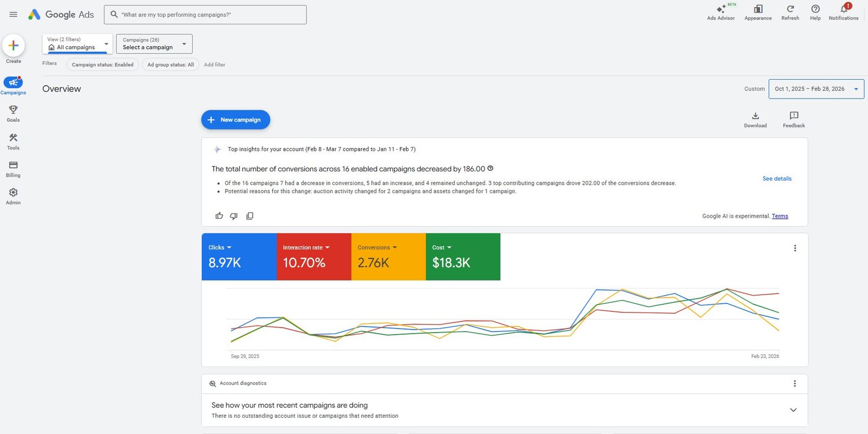Expand the recent campaigns diagnostics section

793,410
